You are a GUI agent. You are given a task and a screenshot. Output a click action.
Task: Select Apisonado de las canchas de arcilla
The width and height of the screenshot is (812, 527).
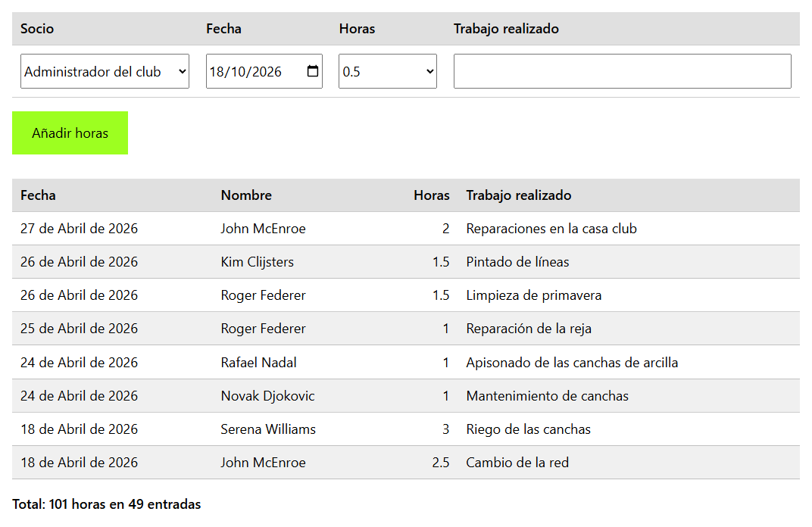coord(572,363)
